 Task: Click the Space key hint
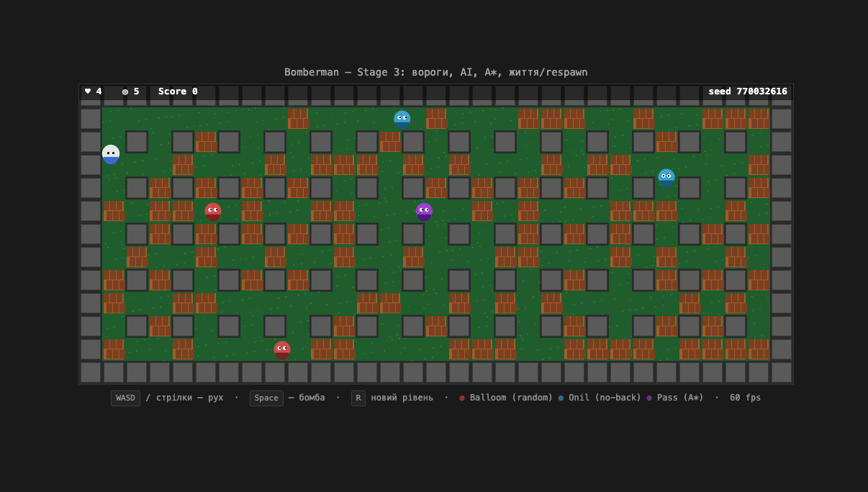266,398
